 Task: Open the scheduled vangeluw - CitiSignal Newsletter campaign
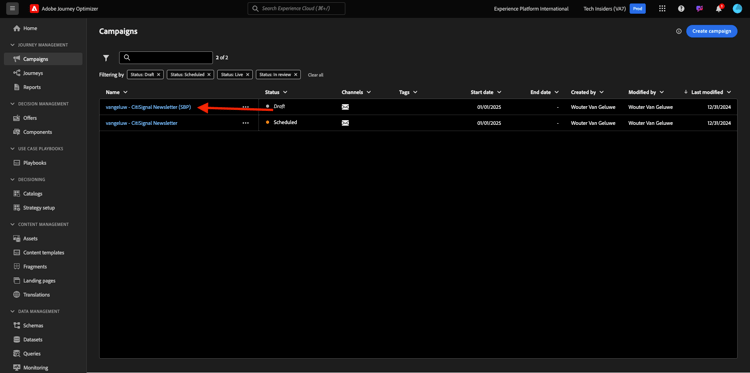(142, 123)
